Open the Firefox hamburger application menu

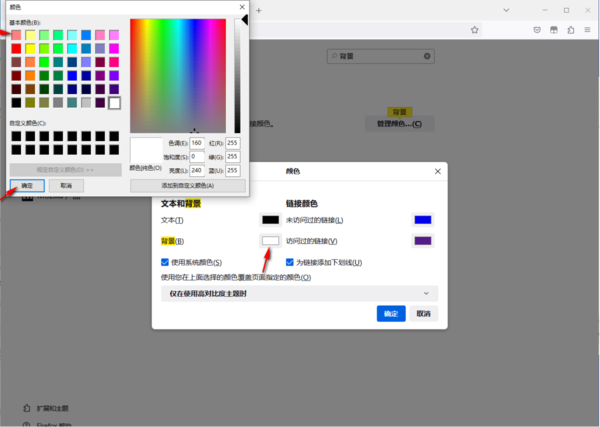[586, 30]
